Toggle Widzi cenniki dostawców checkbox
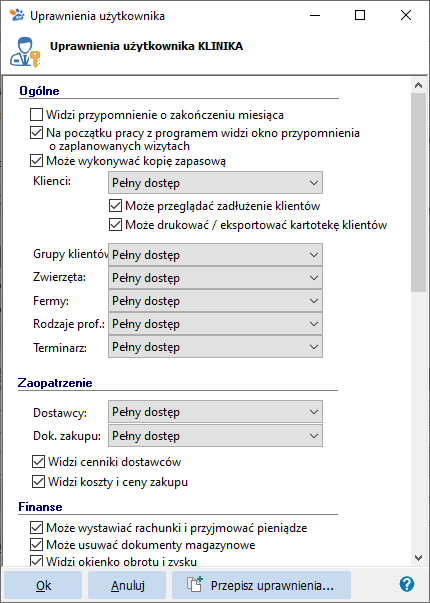Viewport: 430px width, 603px height. click(x=38, y=462)
